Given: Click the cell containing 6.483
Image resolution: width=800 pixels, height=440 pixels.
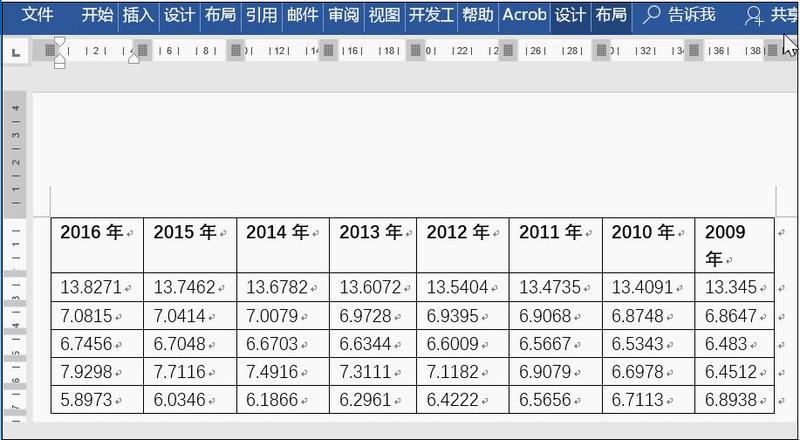Looking at the screenshot, I should [735, 344].
